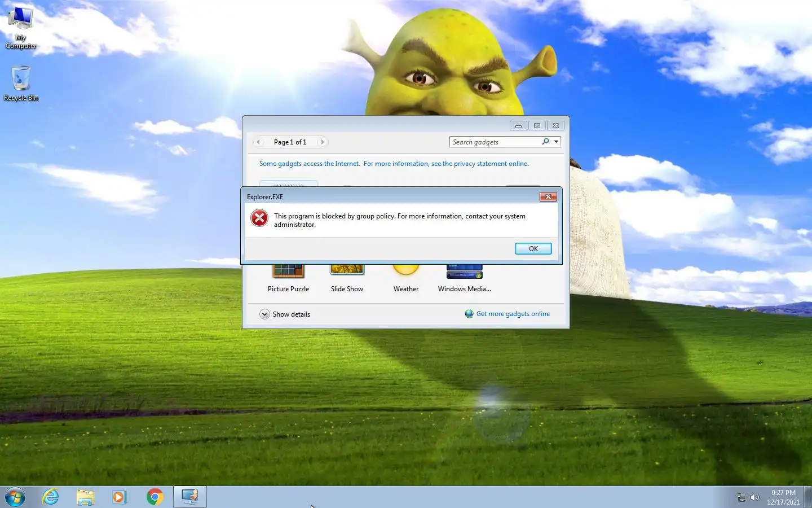Go to next gadget page arrow
The height and width of the screenshot is (508, 812).
pos(322,142)
